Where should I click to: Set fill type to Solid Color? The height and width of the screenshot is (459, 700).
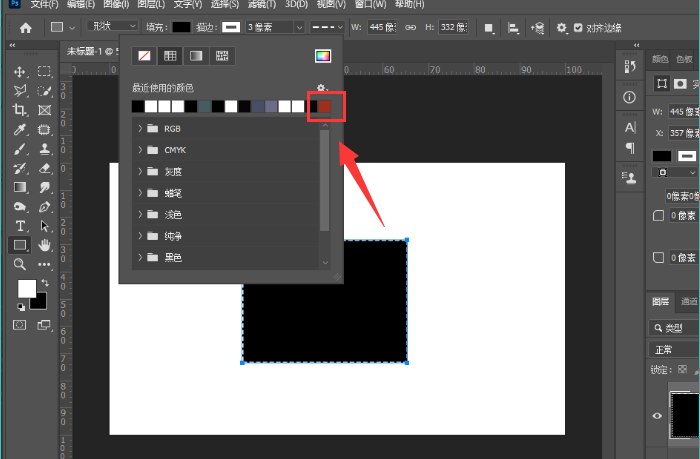(170, 56)
